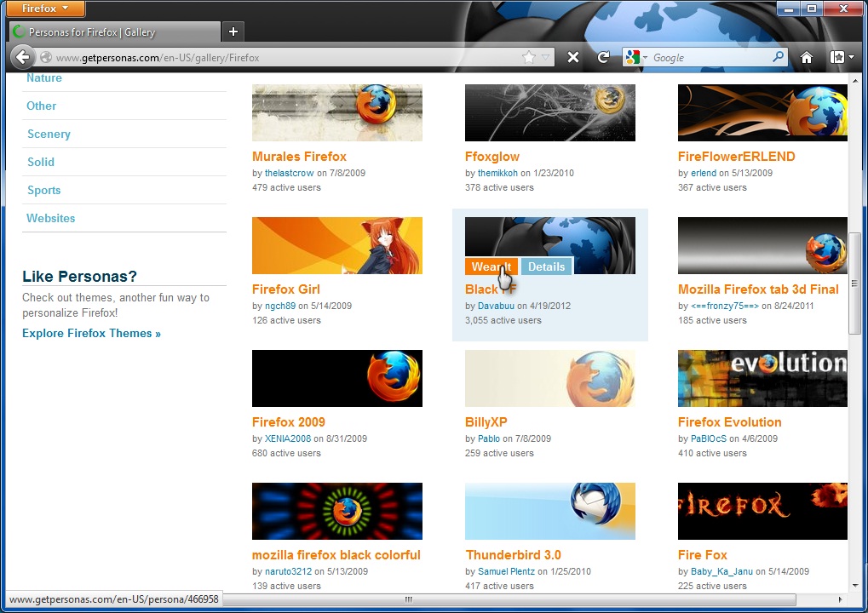Open the Nature category
The image size is (868, 613).
pyautogui.click(x=44, y=78)
